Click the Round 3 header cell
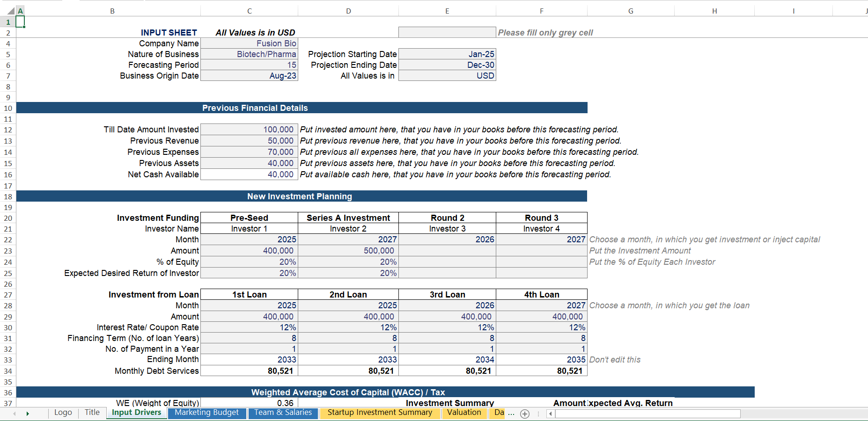This screenshot has height=421, width=868. [x=542, y=218]
